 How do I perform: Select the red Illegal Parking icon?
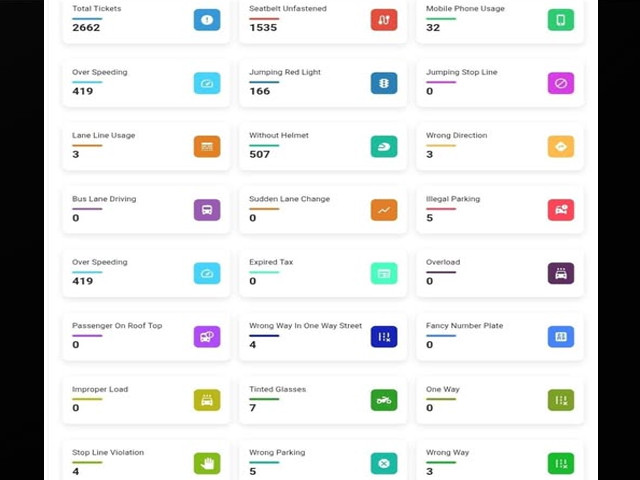(x=561, y=210)
